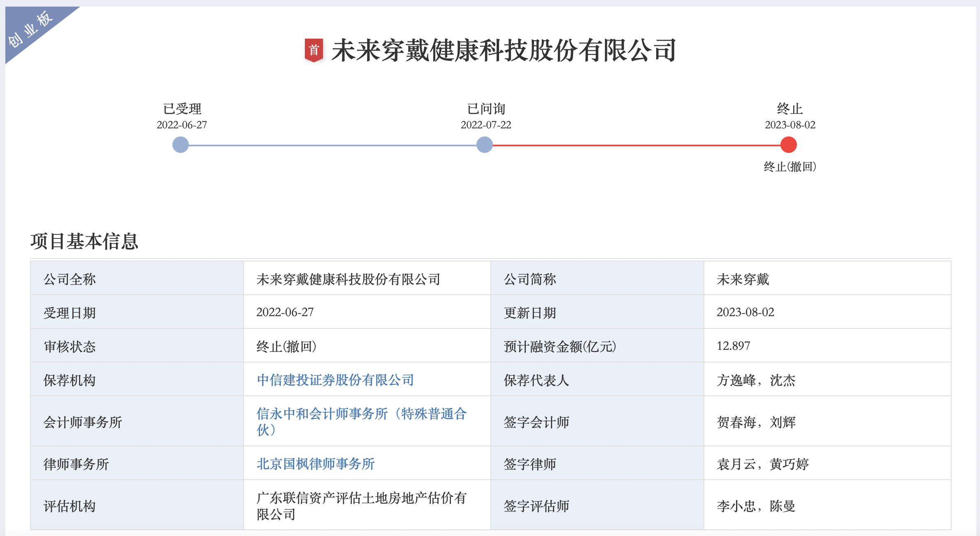
Task: Click the 审核状态 value cell
Action: pyautogui.click(x=286, y=346)
